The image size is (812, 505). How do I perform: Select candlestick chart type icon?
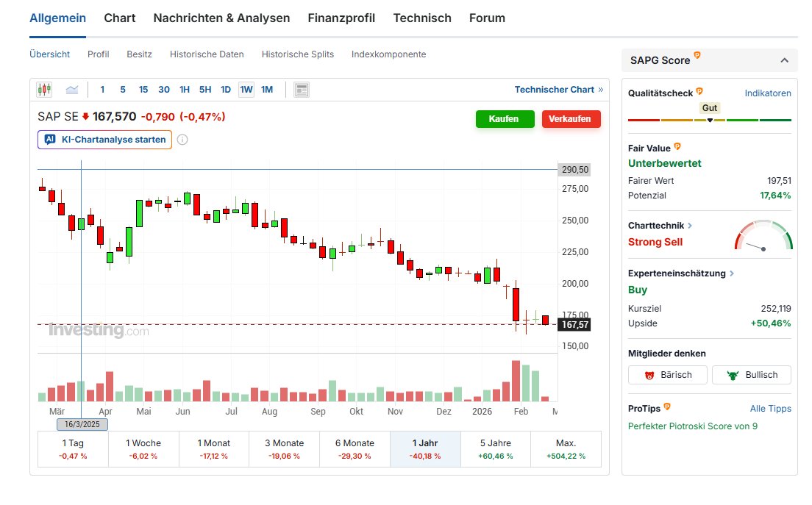44,90
